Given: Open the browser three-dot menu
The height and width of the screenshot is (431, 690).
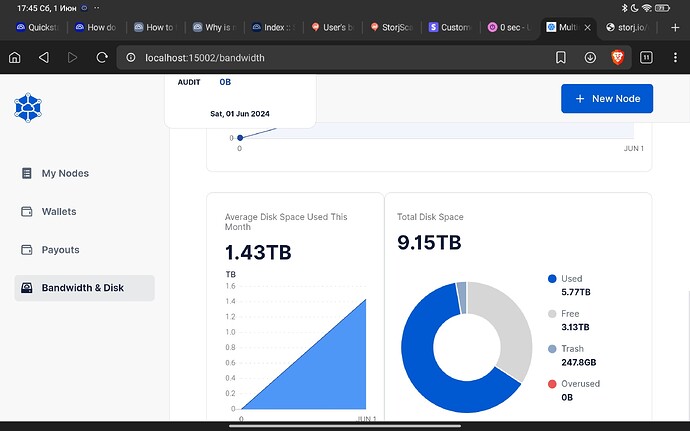Looking at the screenshot, I should tap(675, 58).
